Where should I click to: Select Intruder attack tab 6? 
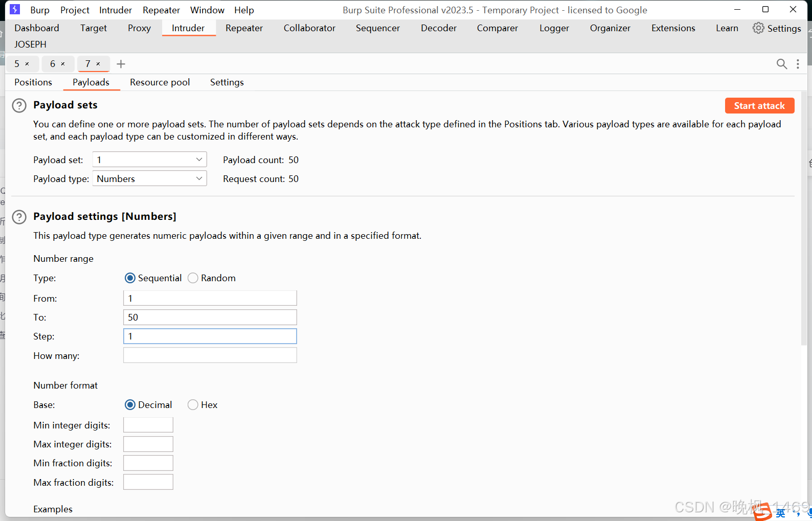(53, 64)
